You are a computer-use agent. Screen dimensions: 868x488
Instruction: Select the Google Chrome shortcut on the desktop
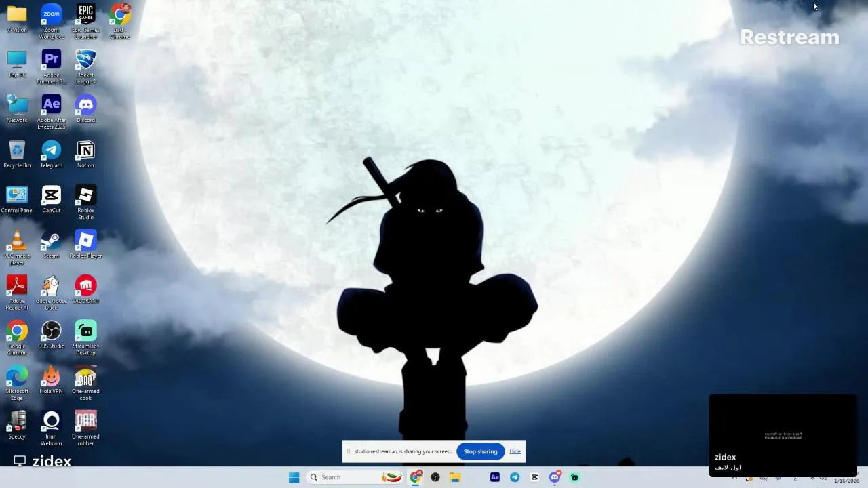(17, 338)
